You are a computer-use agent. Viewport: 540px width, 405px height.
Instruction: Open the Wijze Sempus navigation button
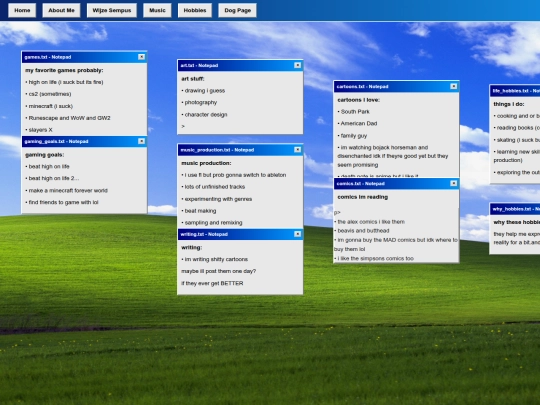pos(112,10)
